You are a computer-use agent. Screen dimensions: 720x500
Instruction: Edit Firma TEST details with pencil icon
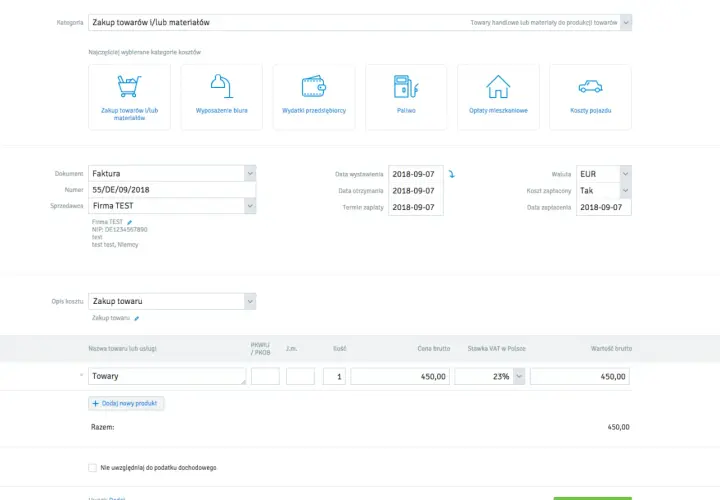[129, 222]
